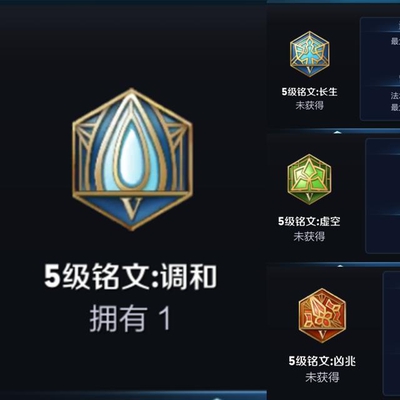400x400 pixels.
Task: Open attribute panel beside 凶兆 rune
Action: (391, 333)
